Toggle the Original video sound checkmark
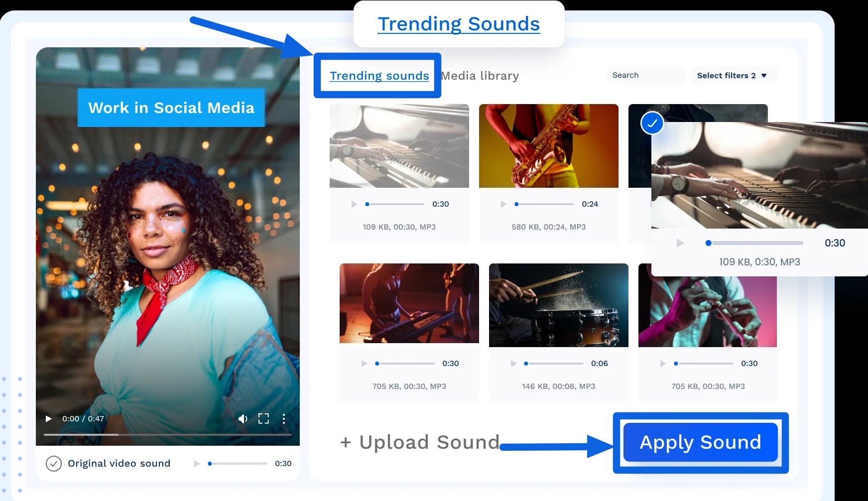The width and height of the screenshot is (868, 501). [54, 464]
